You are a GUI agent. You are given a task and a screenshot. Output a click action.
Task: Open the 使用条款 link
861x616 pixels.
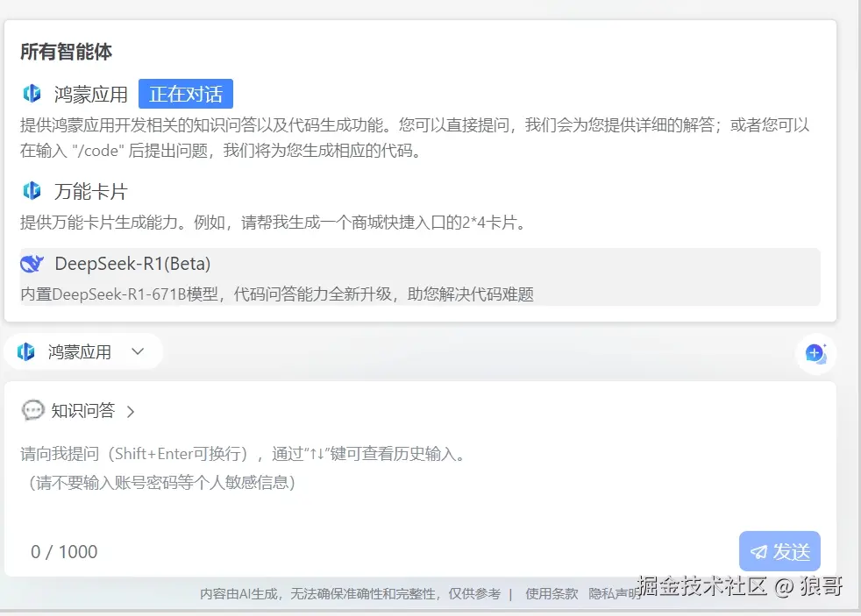pyautogui.click(x=551, y=593)
